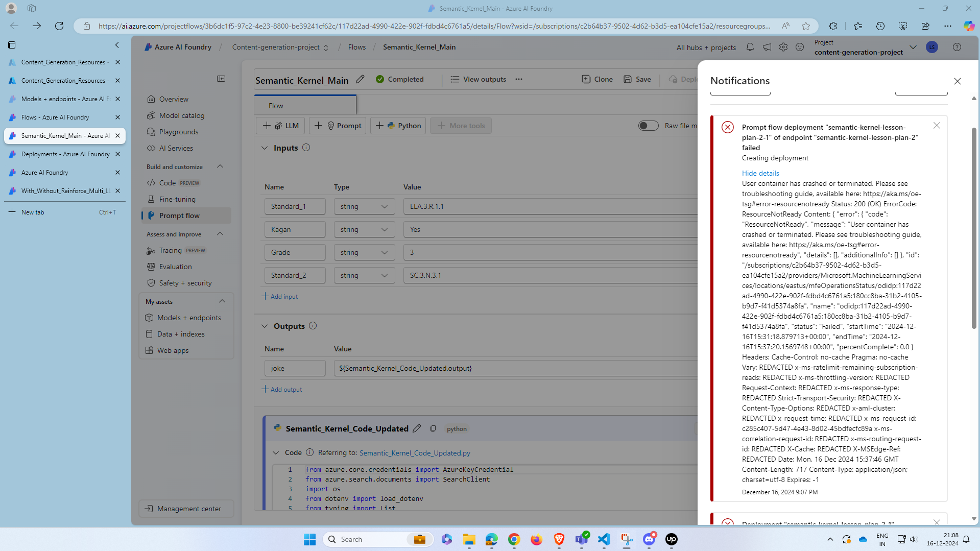Screen dimensions: 980x551
Task: Refresh the browser page
Action: click(x=59, y=26)
